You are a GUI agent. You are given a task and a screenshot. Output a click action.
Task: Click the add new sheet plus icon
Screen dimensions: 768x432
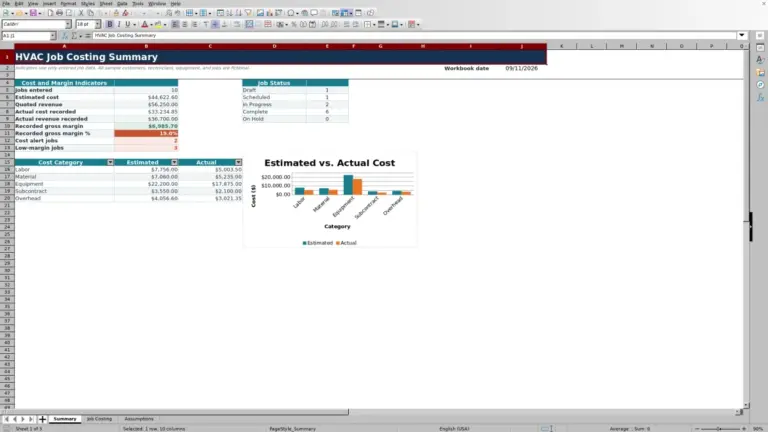point(43,419)
